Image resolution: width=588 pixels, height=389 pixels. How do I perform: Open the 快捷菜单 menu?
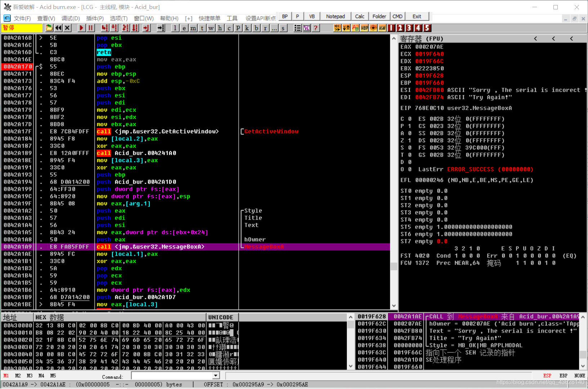click(x=210, y=18)
